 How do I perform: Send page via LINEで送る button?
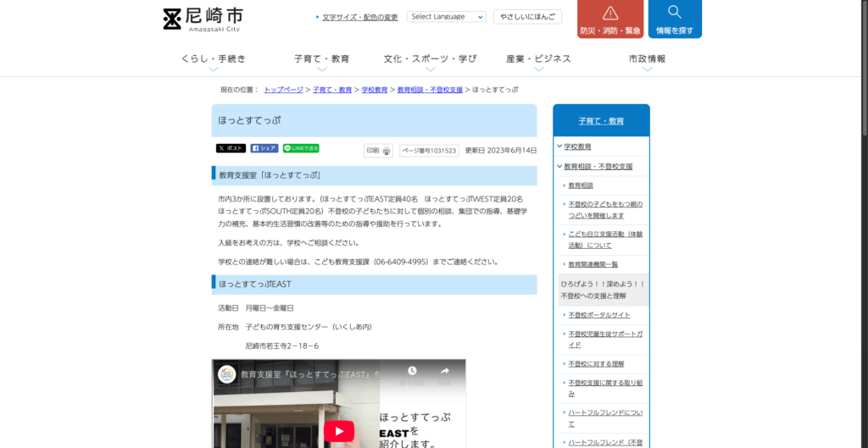coord(301,148)
